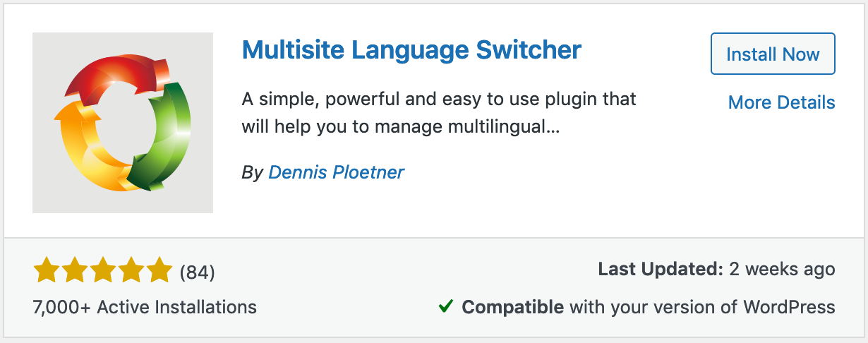The width and height of the screenshot is (868, 343).
Task: Click the 'Compatible with your version' text
Action: [x=648, y=308]
